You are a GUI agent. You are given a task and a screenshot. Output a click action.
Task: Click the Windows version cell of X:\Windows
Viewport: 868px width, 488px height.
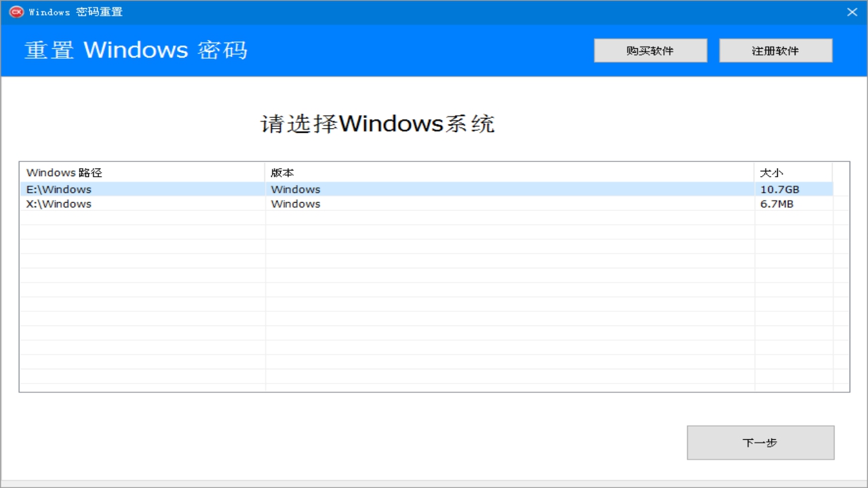[x=296, y=203]
